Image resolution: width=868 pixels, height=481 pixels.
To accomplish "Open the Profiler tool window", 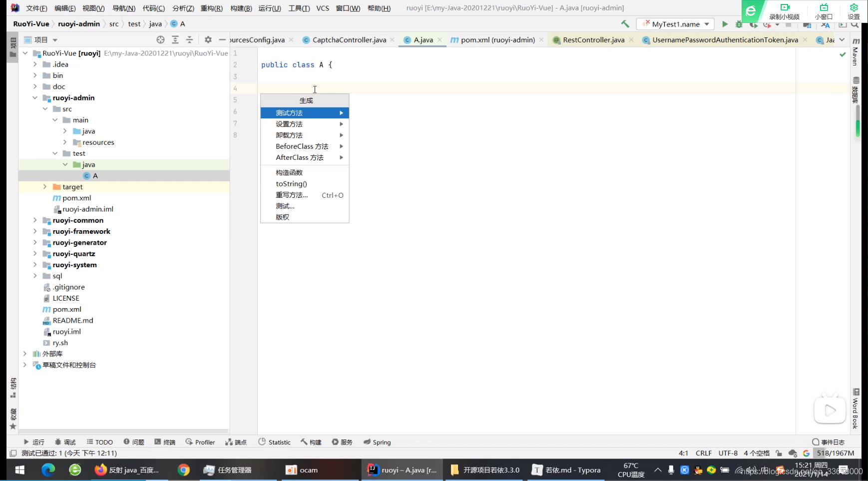I will [200, 442].
